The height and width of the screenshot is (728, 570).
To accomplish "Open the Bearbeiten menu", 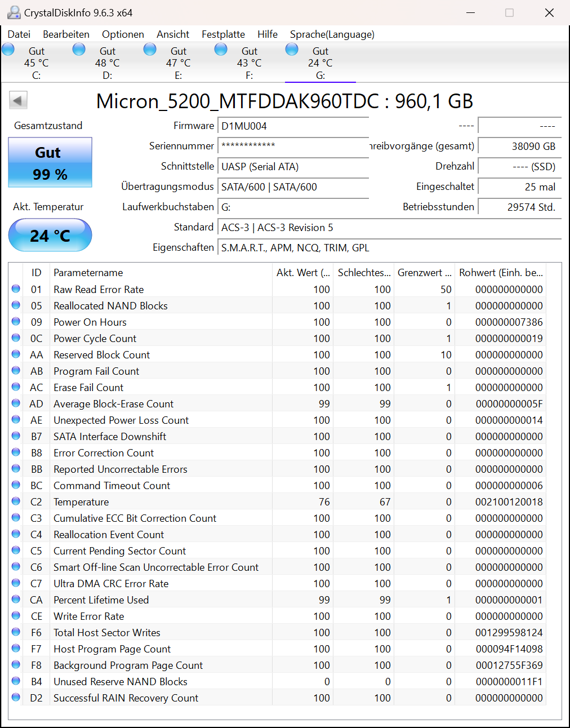I will [66, 34].
